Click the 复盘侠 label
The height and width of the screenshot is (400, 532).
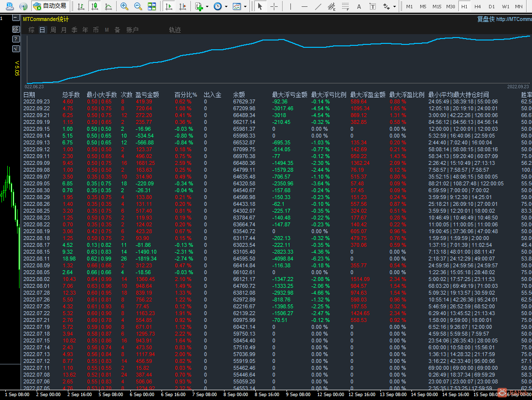(x=486, y=20)
